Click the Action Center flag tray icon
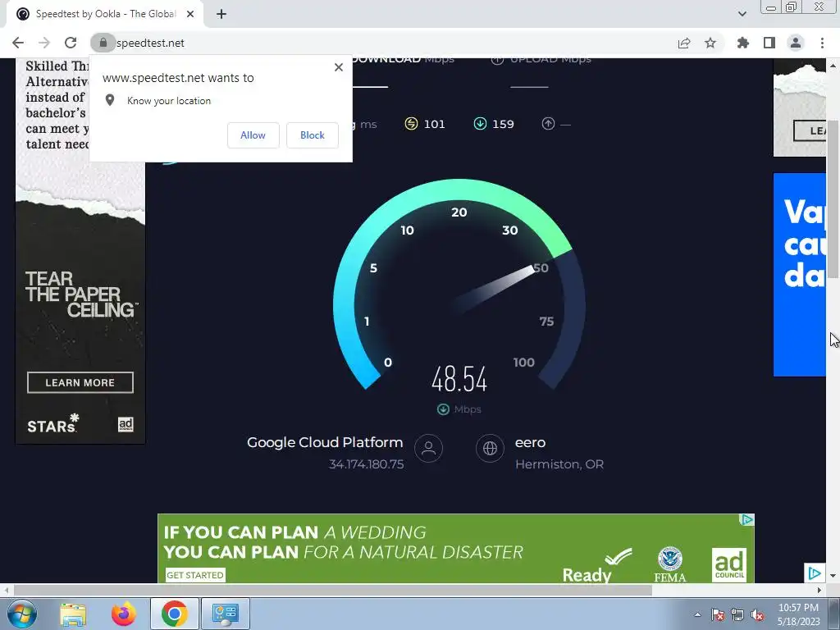This screenshot has height=630, width=840. [x=717, y=615]
